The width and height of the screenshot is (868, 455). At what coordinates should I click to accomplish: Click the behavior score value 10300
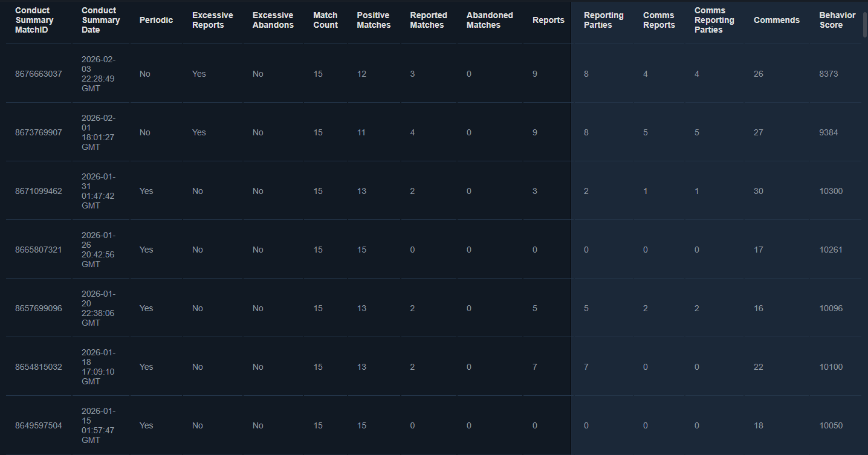point(831,191)
